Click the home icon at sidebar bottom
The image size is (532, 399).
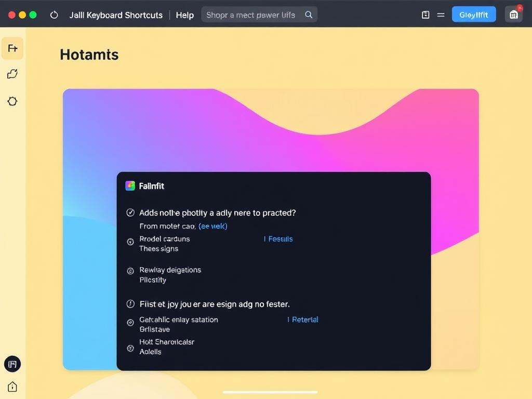pyautogui.click(x=12, y=387)
